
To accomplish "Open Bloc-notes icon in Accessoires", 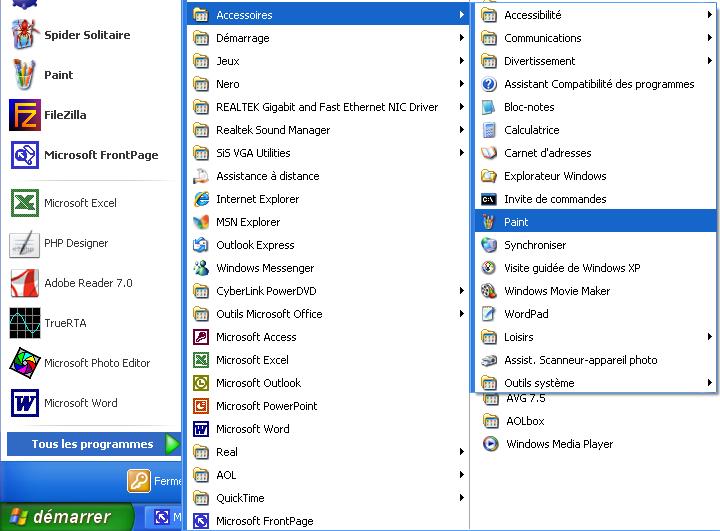I will pos(489,107).
